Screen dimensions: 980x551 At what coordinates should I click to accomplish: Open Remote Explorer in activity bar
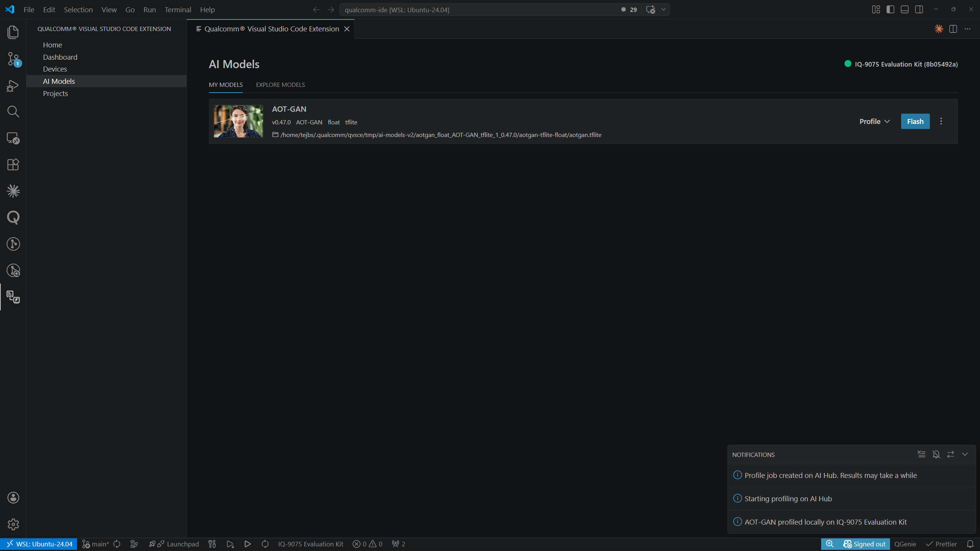(13, 138)
